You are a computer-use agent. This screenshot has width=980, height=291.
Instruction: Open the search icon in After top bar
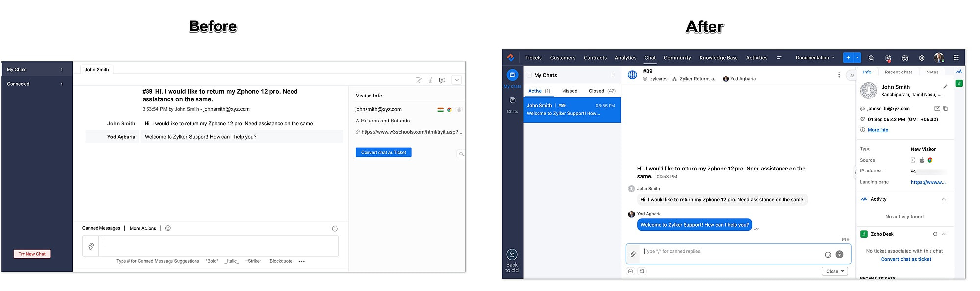click(871, 58)
